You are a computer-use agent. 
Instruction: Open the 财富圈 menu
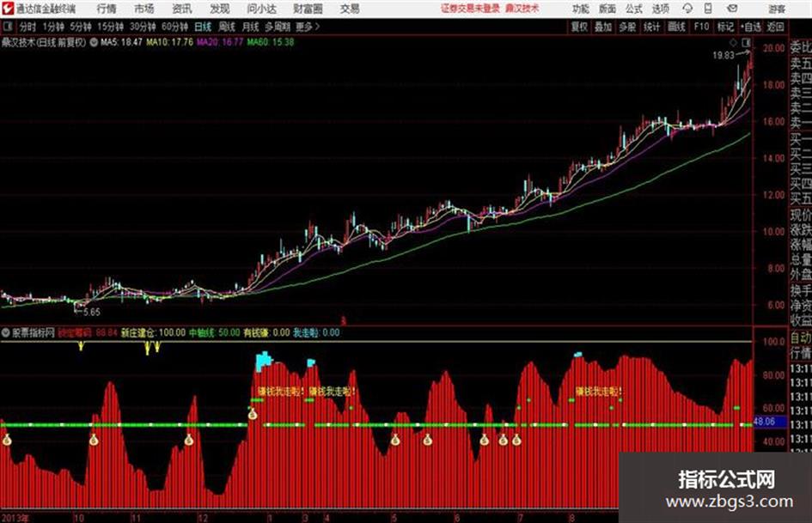click(308, 9)
